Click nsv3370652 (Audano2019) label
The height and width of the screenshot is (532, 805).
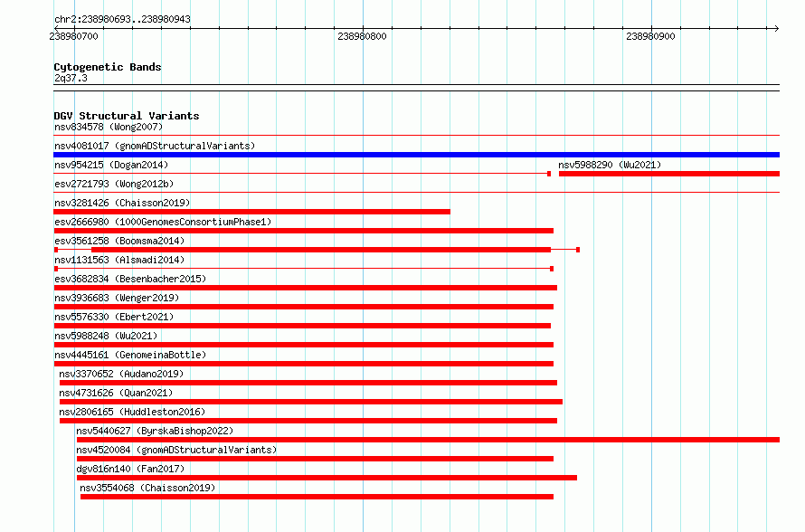tap(121, 374)
